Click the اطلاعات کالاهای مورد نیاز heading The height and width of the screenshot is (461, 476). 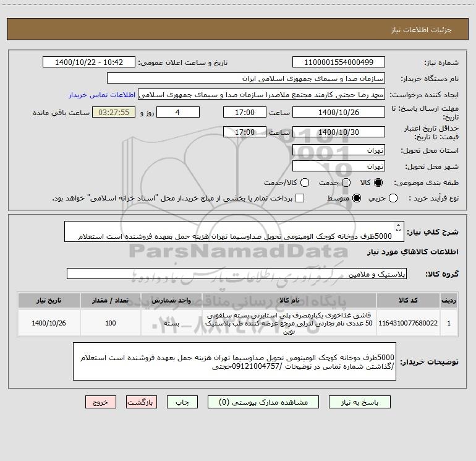(x=413, y=252)
